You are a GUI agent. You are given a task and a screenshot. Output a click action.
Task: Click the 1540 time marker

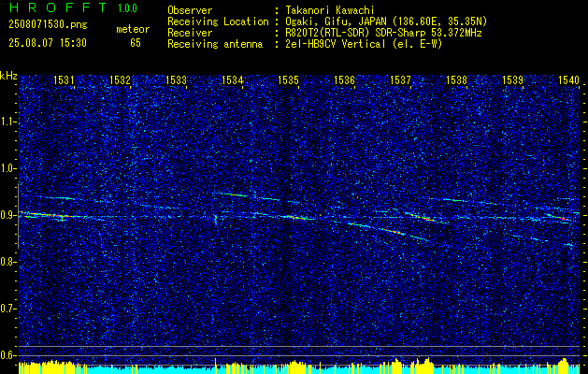[x=569, y=79]
